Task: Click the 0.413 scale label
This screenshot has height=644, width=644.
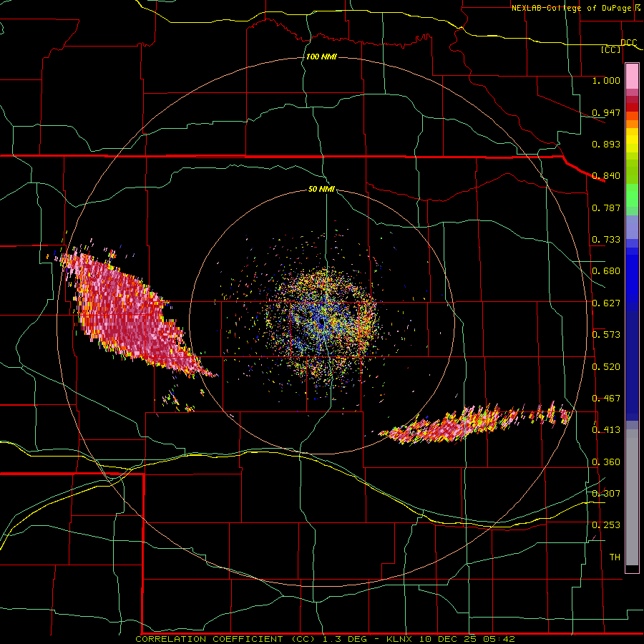Action: point(606,430)
